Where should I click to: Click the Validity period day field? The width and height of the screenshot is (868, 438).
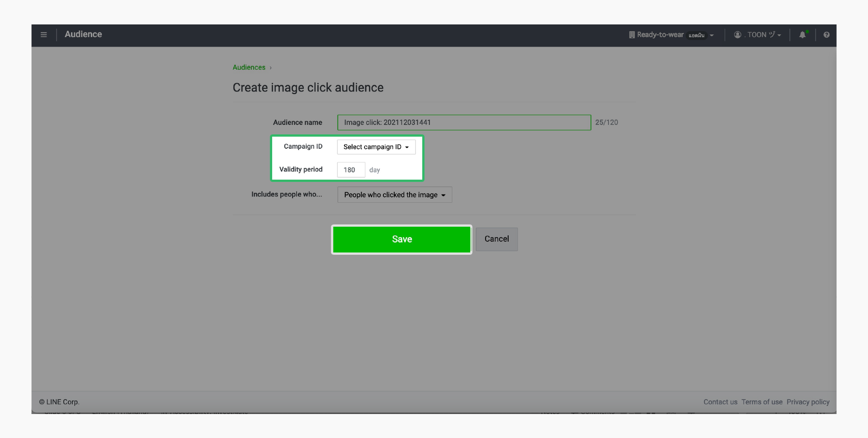[351, 170]
